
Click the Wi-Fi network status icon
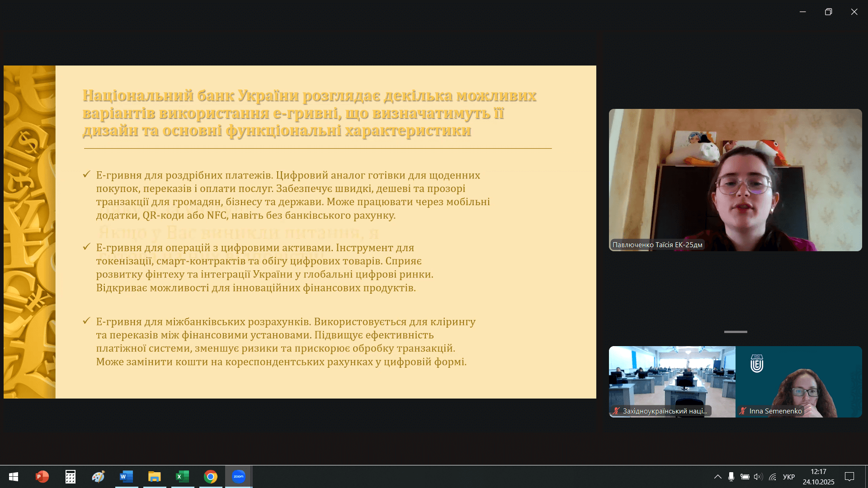[772, 477]
